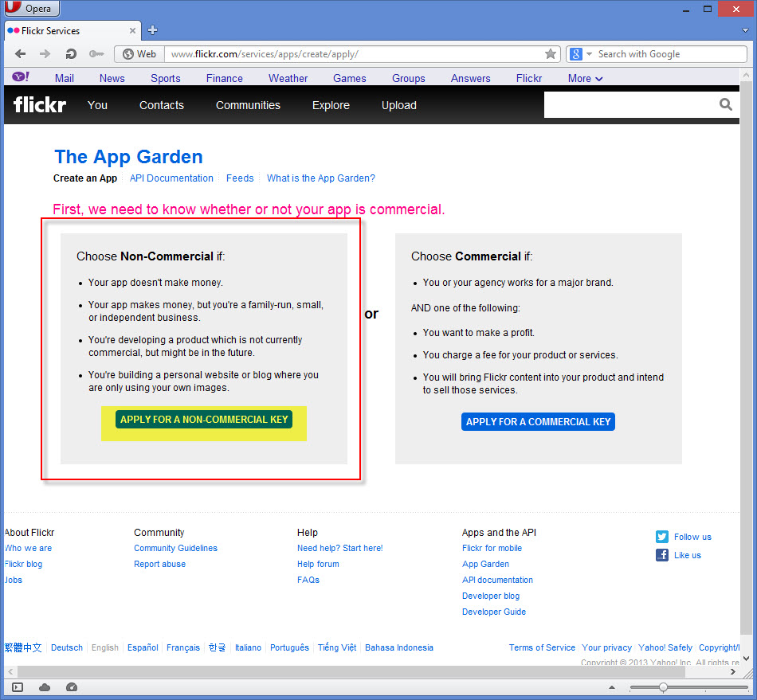Open the Upload page
This screenshot has height=700, width=757.
(x=398, y=105)
